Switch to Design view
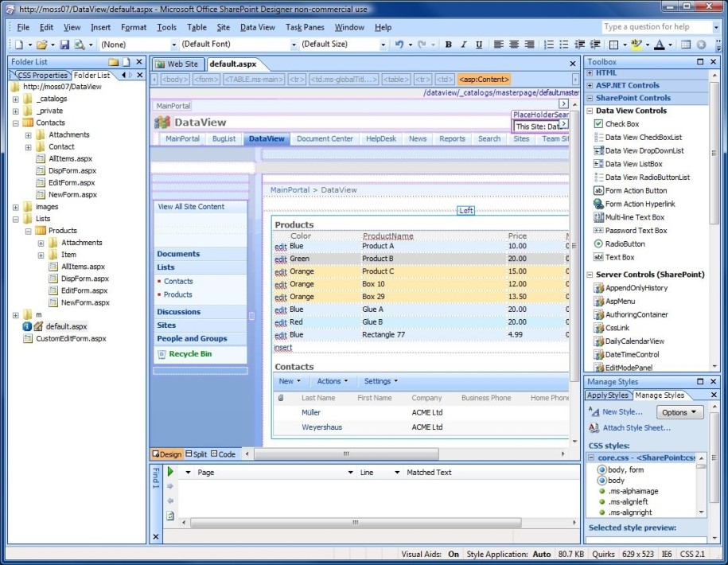Viewport: 728px width, 565px height. 167,454
